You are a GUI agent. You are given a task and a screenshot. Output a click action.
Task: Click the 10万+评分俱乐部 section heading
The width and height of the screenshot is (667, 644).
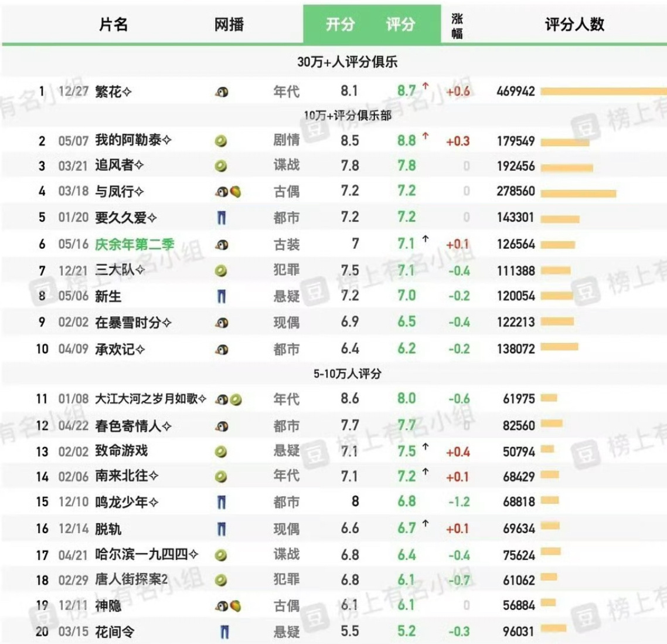point(348,116)
